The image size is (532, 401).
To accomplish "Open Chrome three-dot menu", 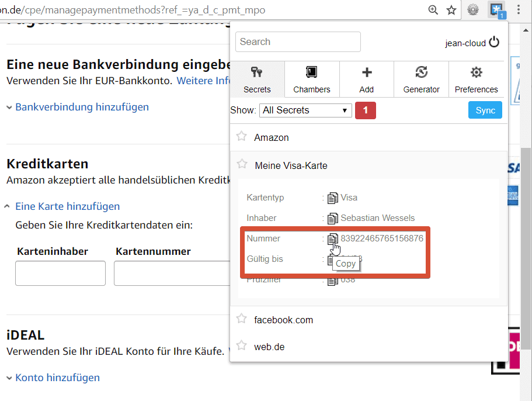I will click(519, 9).
